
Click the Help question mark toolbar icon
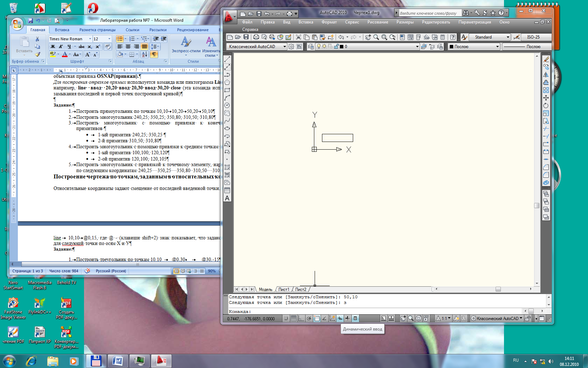(x=453, y=37)
